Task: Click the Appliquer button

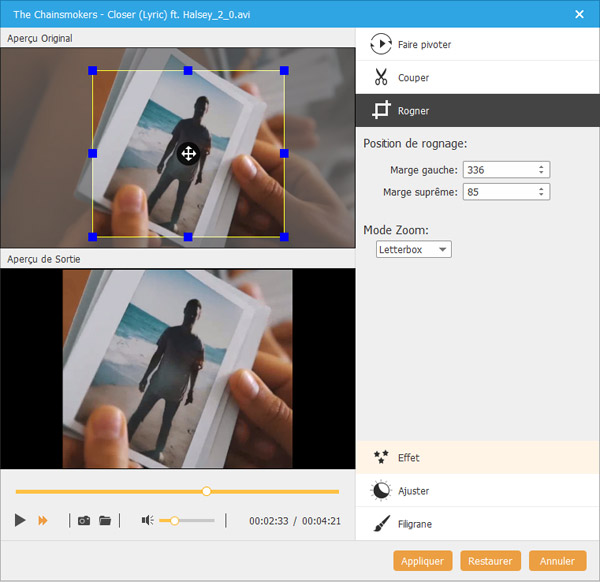Action: (x=423, y=561)
